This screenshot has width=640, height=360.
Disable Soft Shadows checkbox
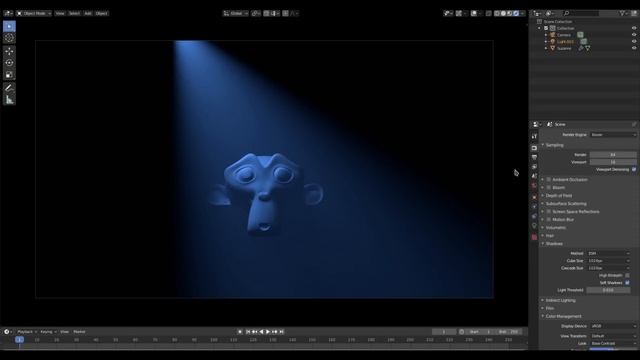point(627,282)
